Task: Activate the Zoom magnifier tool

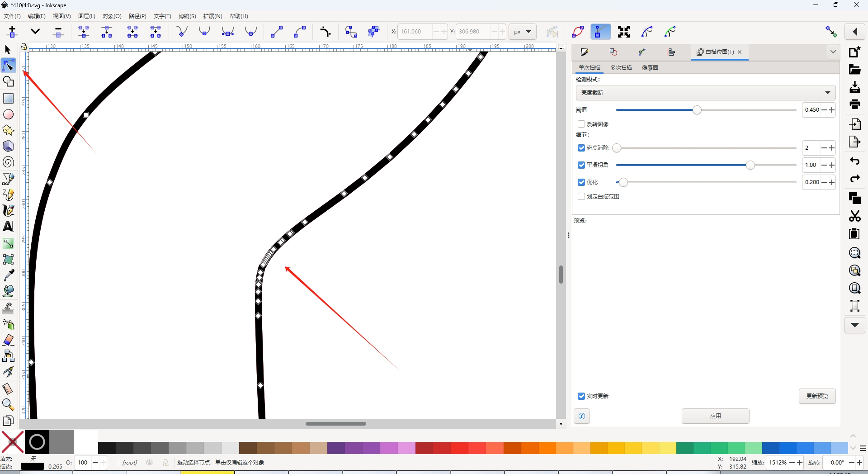Action: coord(8,404)
